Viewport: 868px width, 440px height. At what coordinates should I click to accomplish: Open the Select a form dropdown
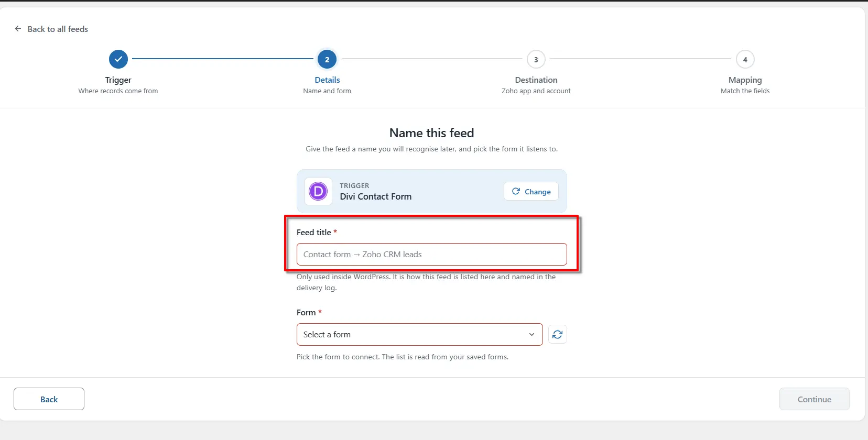[x=419, y=334]
